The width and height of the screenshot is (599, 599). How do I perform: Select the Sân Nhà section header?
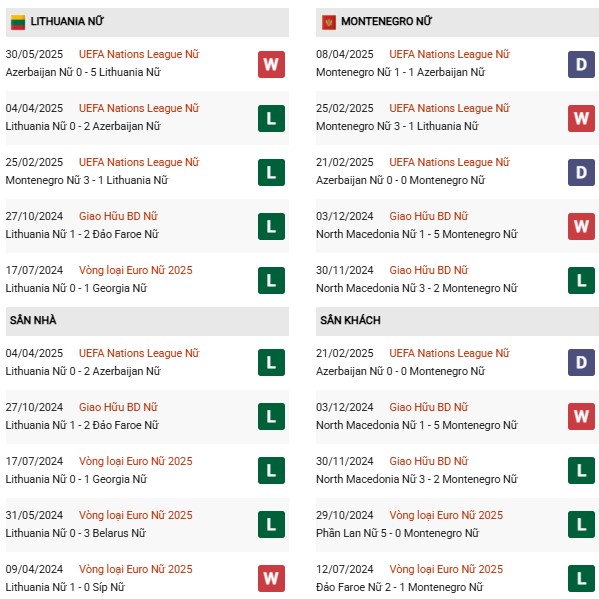click(x=147, y=321)
